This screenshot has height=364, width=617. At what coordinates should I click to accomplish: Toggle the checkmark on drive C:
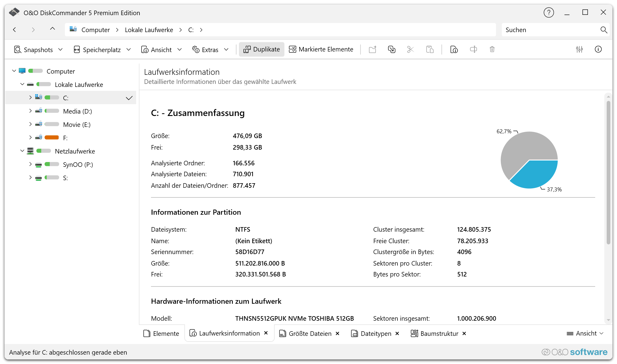tap(129, 98)
